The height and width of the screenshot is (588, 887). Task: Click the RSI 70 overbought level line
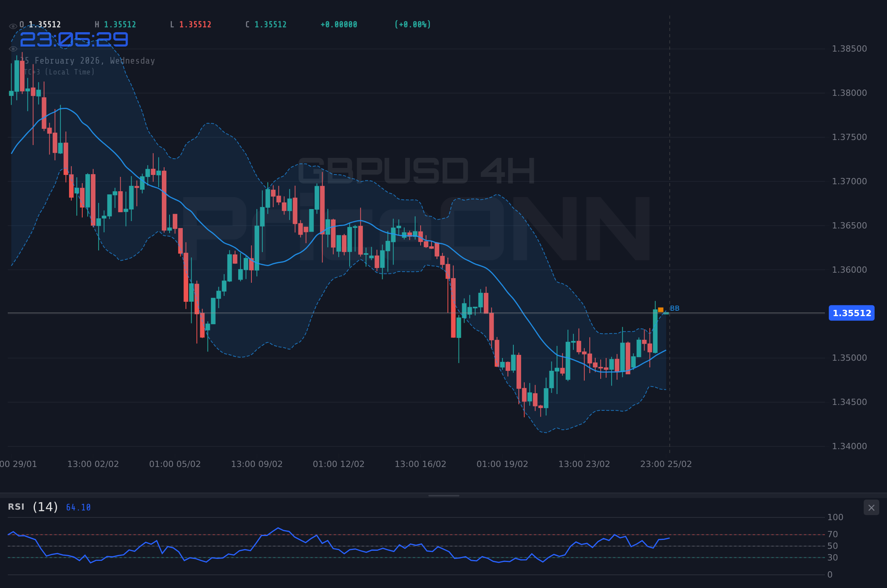click(582, 534)
